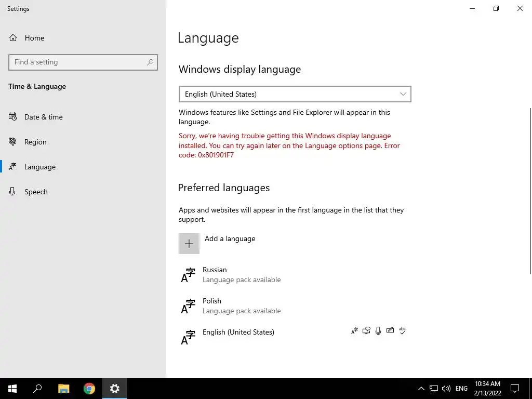Click the Add a language label

(230, 239)
